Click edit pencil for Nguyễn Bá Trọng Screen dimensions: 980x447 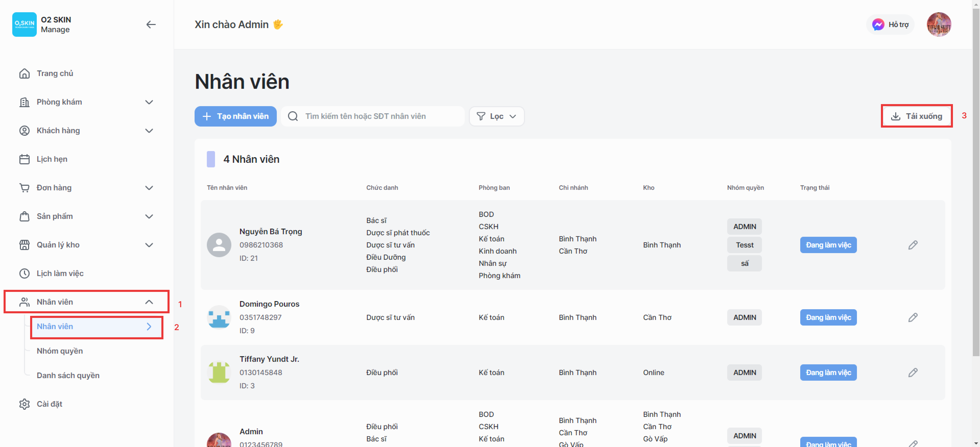913,245
